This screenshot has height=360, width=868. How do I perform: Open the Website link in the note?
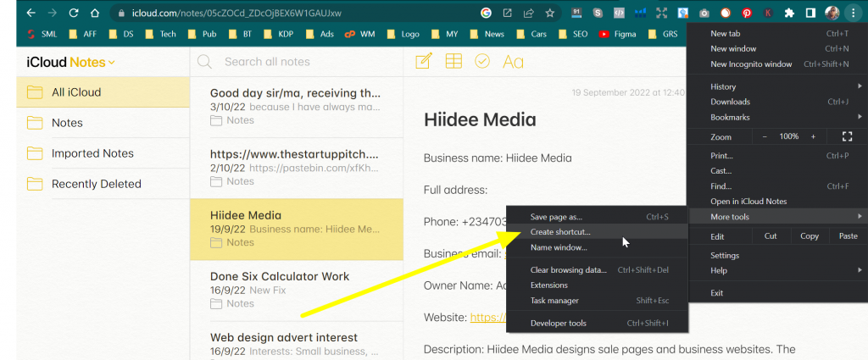pyautogui.click(x=488, y=318)
